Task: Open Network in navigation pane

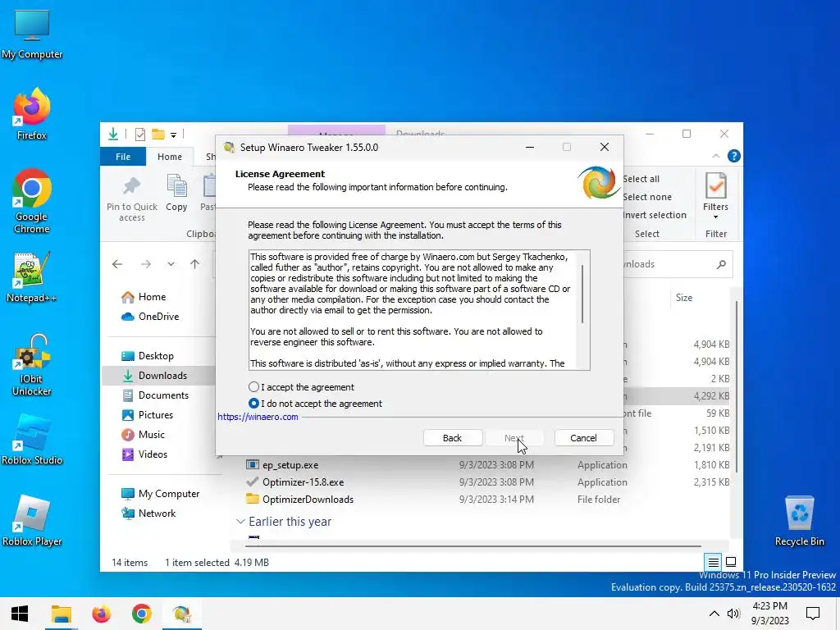Action: click(157, 514)
